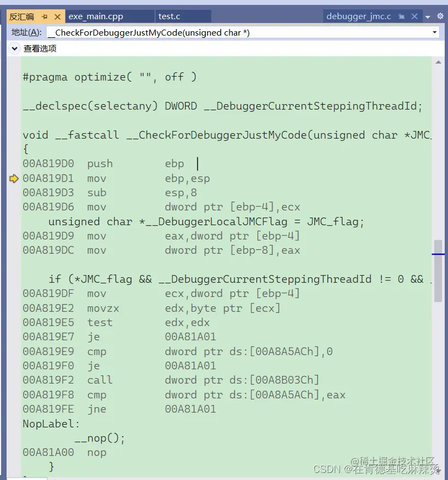Click the 00A819E9 cmp instruction
This screenshot has width=448, height=480.
(178, 351)
